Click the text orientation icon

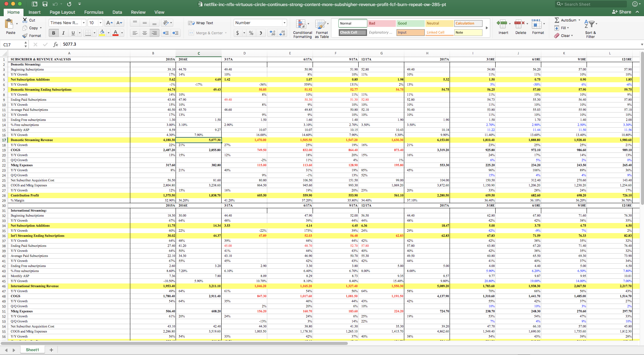pos(166,23)
